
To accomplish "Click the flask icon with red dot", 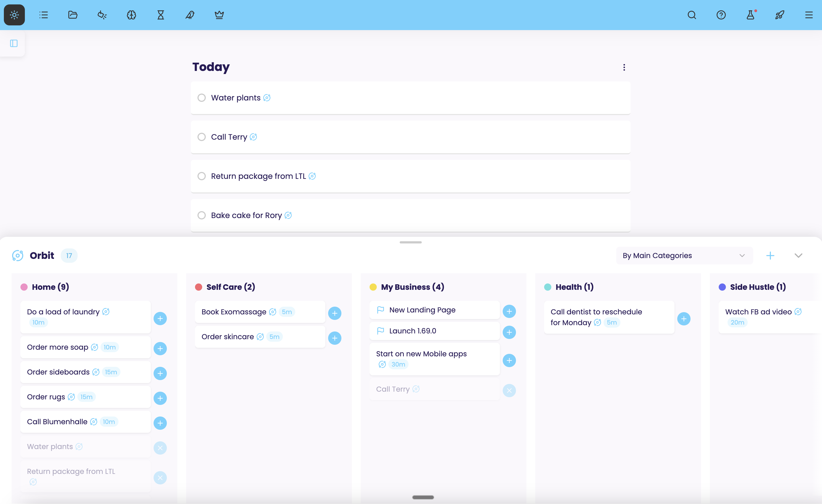I will coord(750,15).
